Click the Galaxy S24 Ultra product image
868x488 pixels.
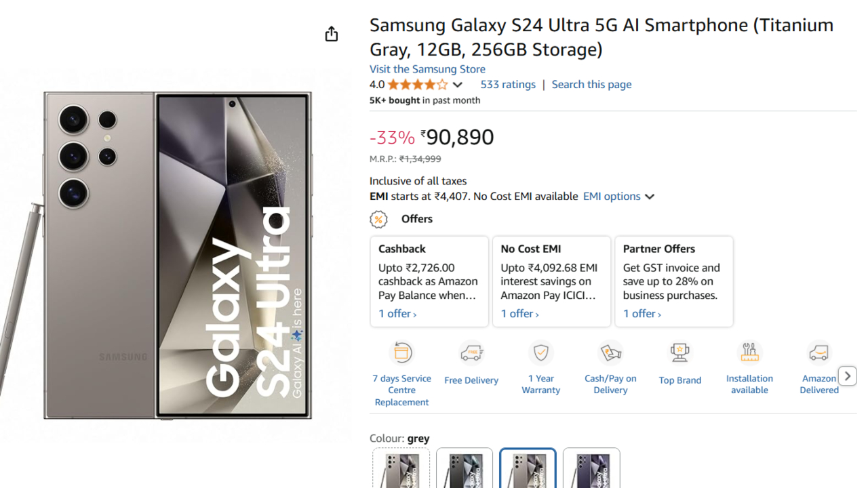(x=178, y=255)
